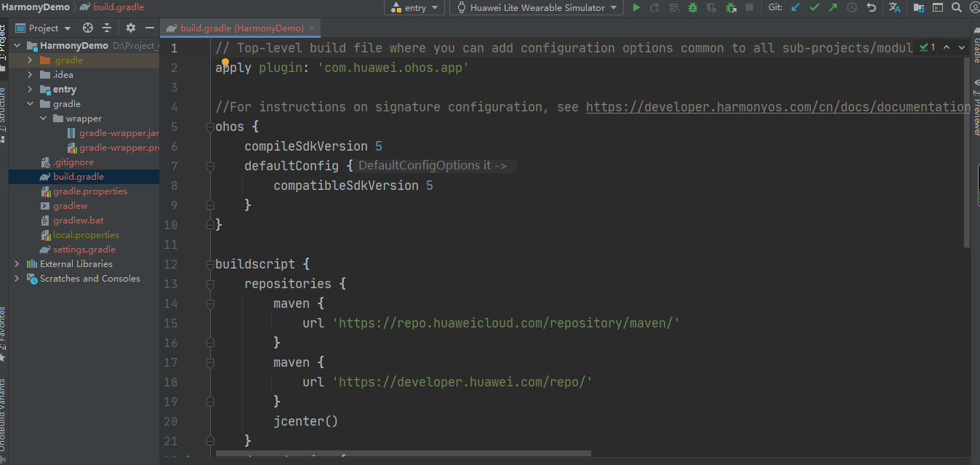
Task: Open the Previewer tab on right edge
Action: 976,109
